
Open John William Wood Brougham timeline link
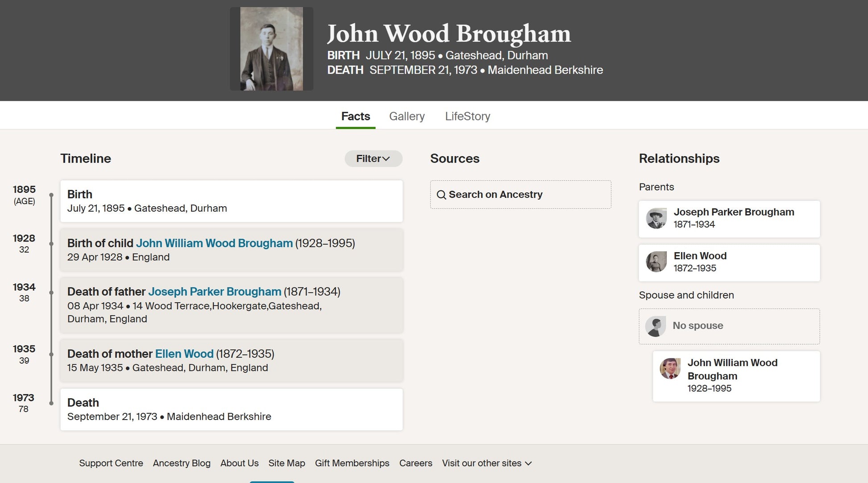tap(214, 243)
